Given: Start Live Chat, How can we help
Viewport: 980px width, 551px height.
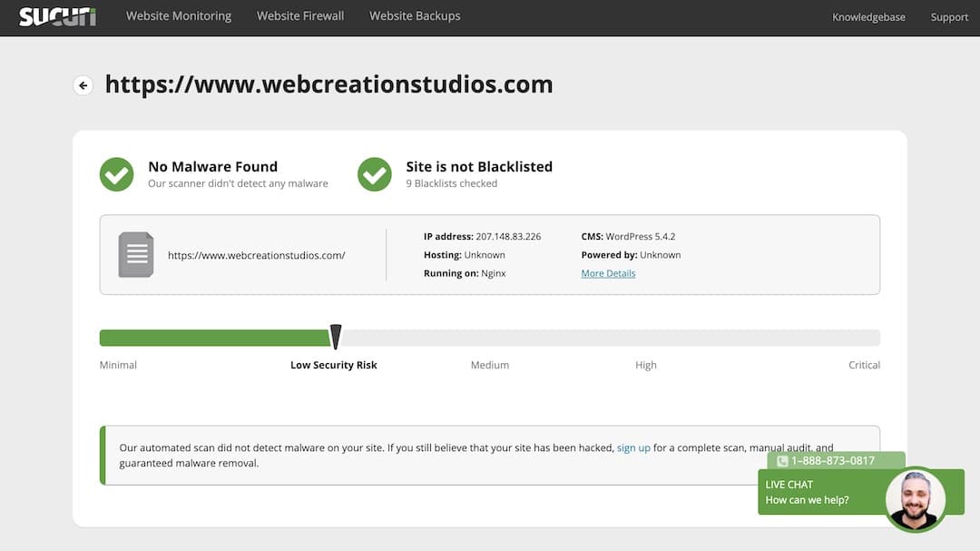Looking at the screenshot, I should [x=821, y=492].
